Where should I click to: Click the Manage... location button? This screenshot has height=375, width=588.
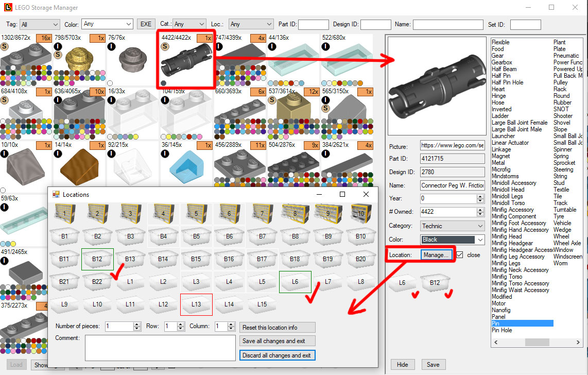(436, 255)
